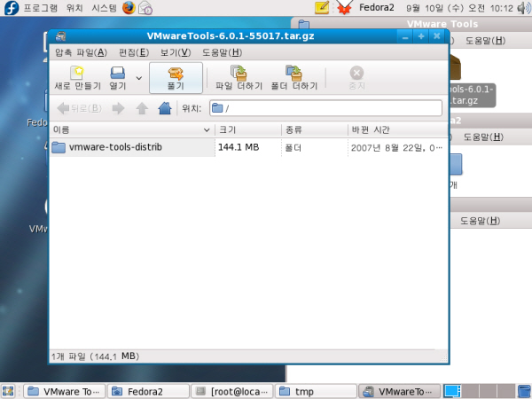Switch to tmp taskbar button
Image resolution: width=532 pixels, height=399 pixels.
point(316,392)
